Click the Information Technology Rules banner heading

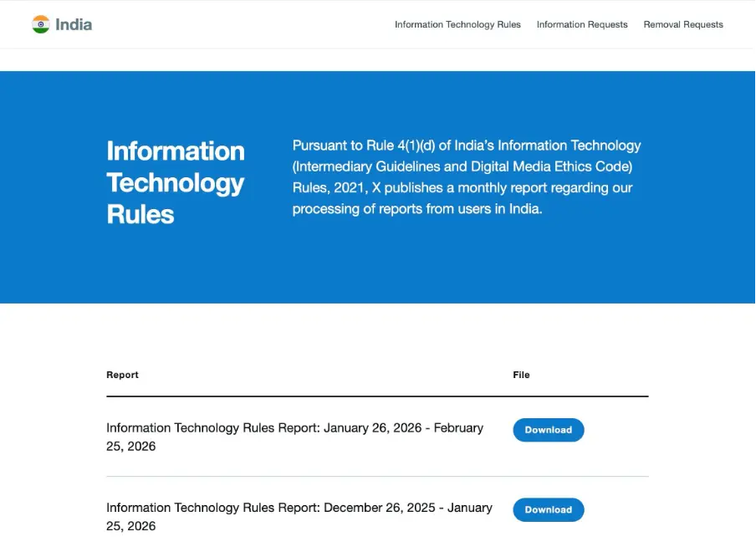click(176, 182)
